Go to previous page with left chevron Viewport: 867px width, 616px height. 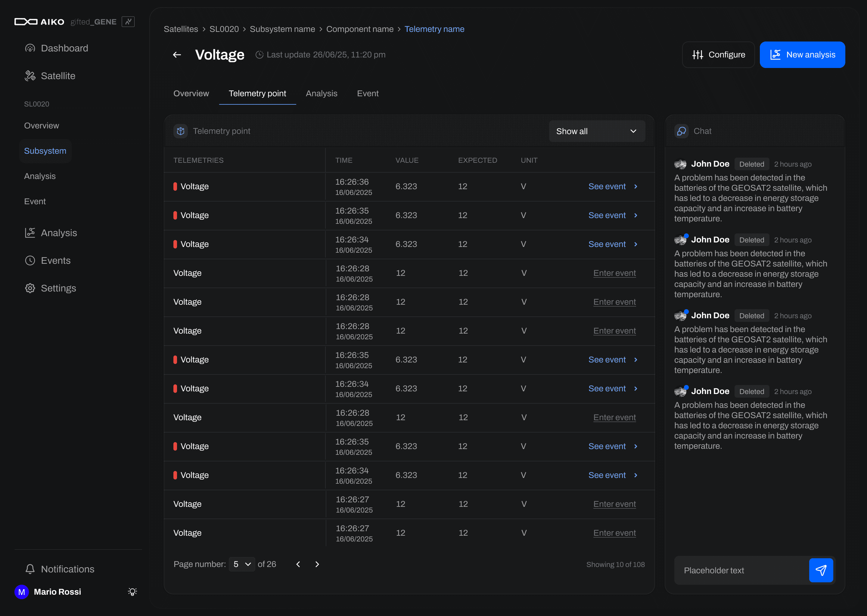298,564
